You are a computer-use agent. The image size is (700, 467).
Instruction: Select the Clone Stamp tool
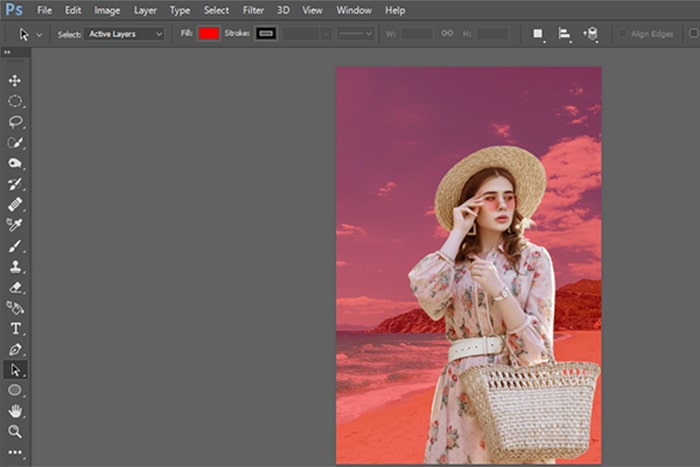(15, 267)
